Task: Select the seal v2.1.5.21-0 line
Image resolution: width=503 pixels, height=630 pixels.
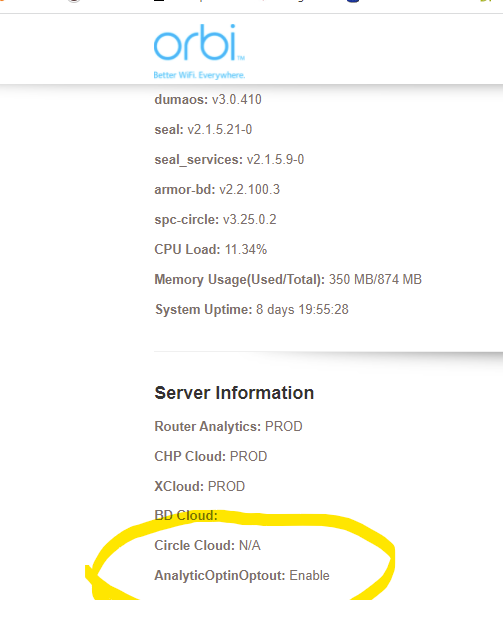Action: pyautogui.click(x=203, y=129)
